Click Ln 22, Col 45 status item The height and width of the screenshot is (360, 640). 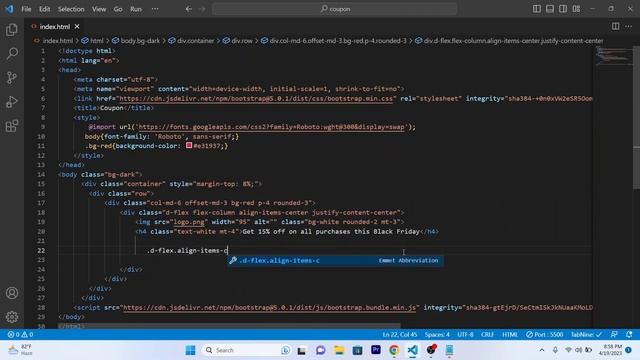pyautogui.click(x=400, y=334)
